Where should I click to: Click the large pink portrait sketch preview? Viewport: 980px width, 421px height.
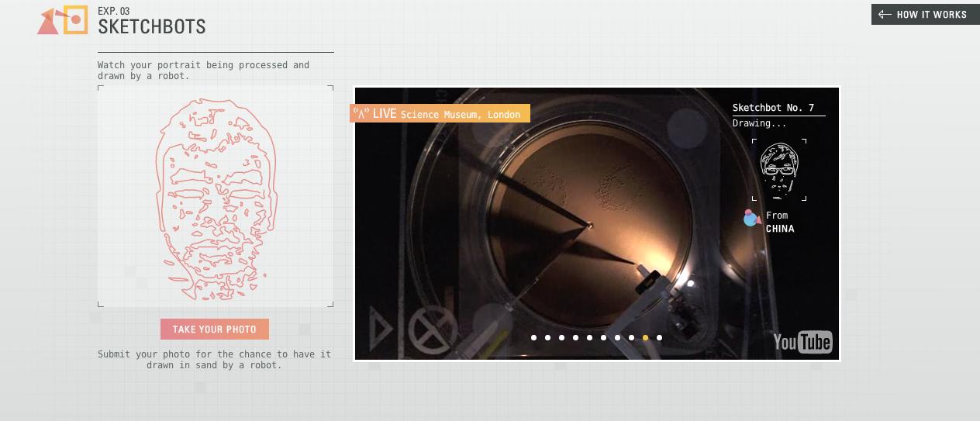coord(216,196)
